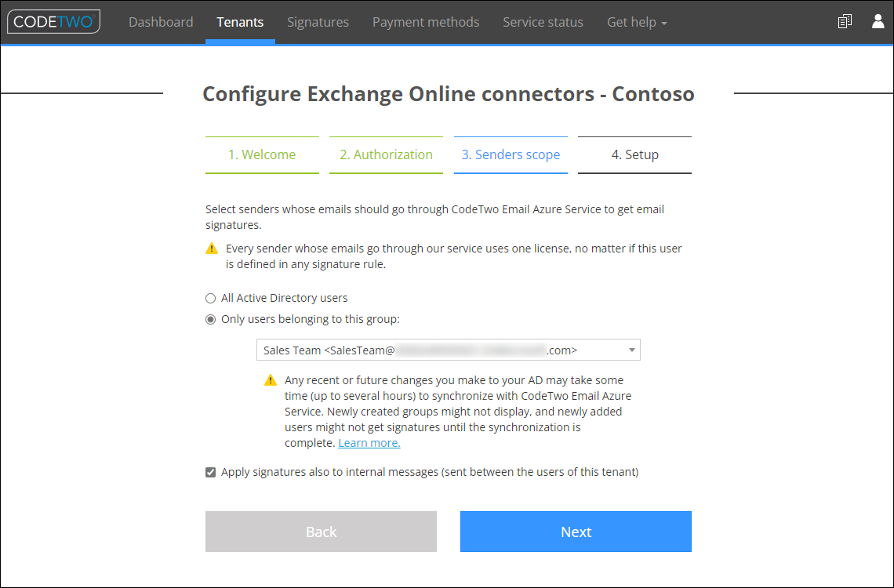The width and height of the screenshot is (894, 588).
Task: Open the Service status page
Action: [x=543, y=22]
